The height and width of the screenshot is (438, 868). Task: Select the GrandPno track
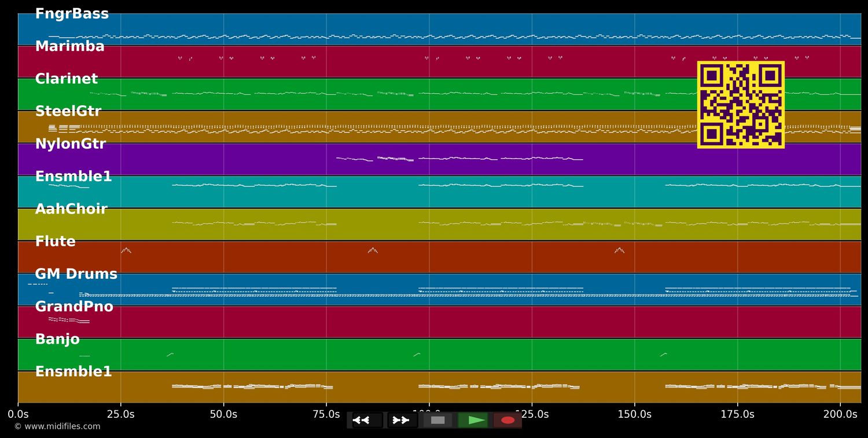click(74, 306)
